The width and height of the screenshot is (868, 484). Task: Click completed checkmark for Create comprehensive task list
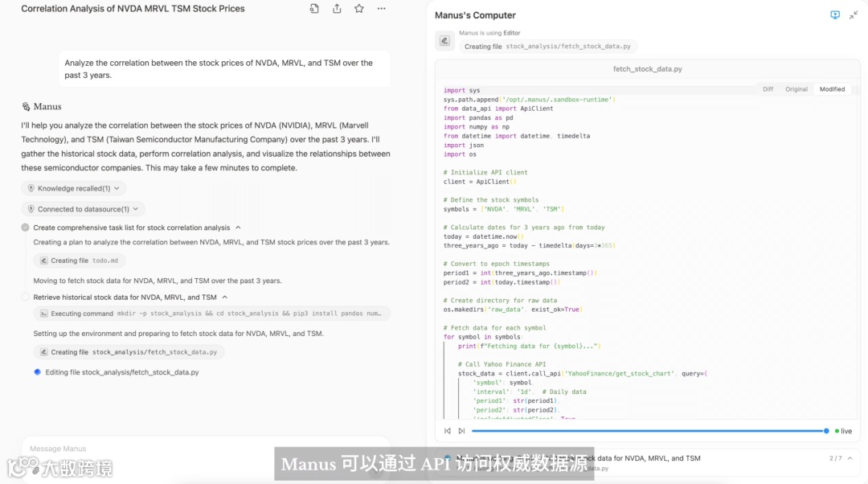tap(26, 228)
